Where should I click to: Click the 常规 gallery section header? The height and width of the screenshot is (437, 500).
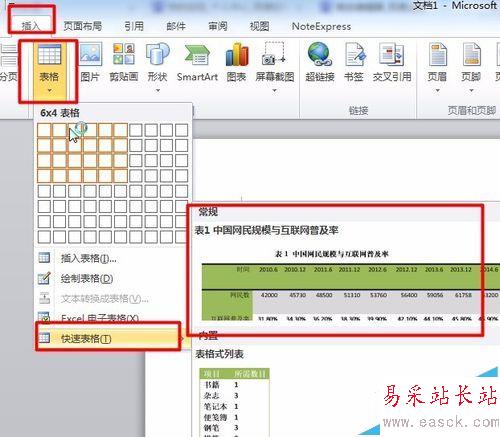click(208, 212)
